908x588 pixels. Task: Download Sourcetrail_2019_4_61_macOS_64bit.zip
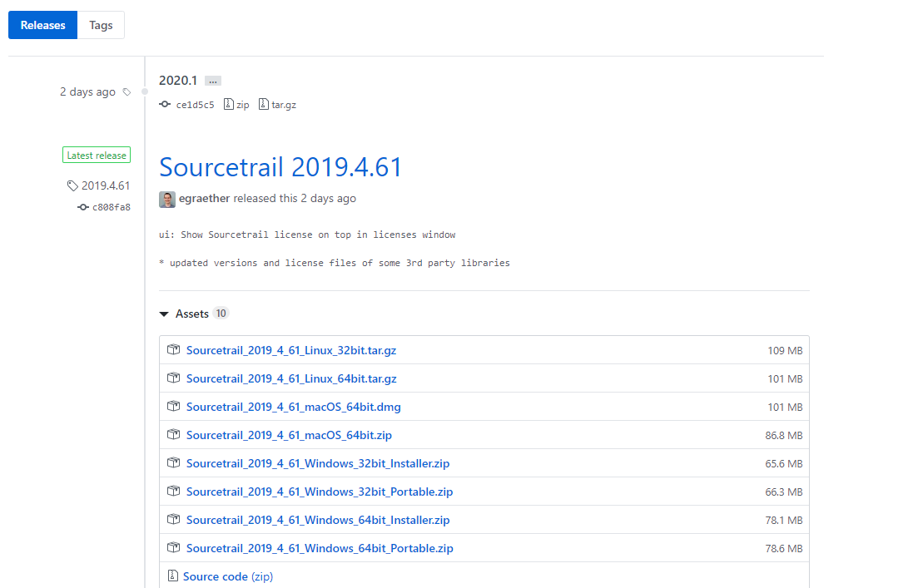[289, 435]
